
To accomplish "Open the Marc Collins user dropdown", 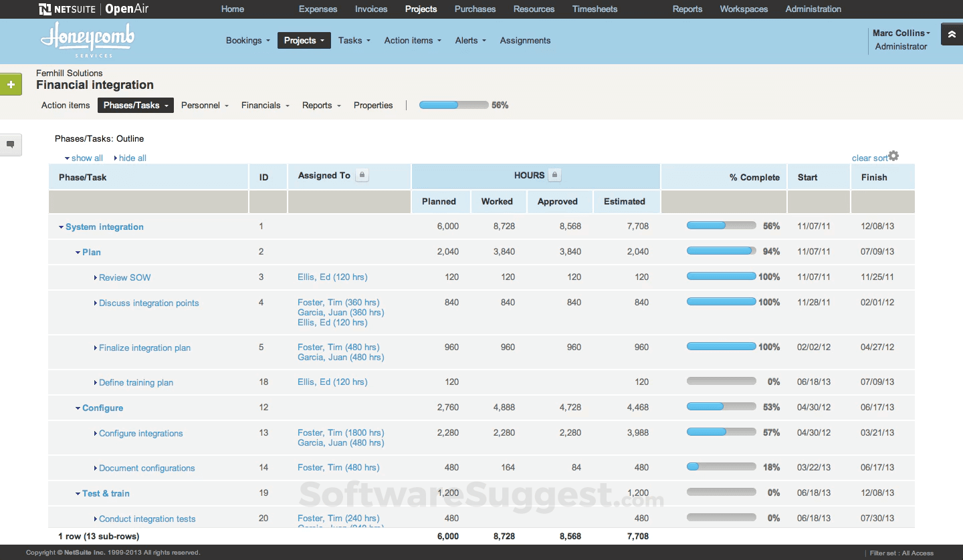I will point(899,32).
